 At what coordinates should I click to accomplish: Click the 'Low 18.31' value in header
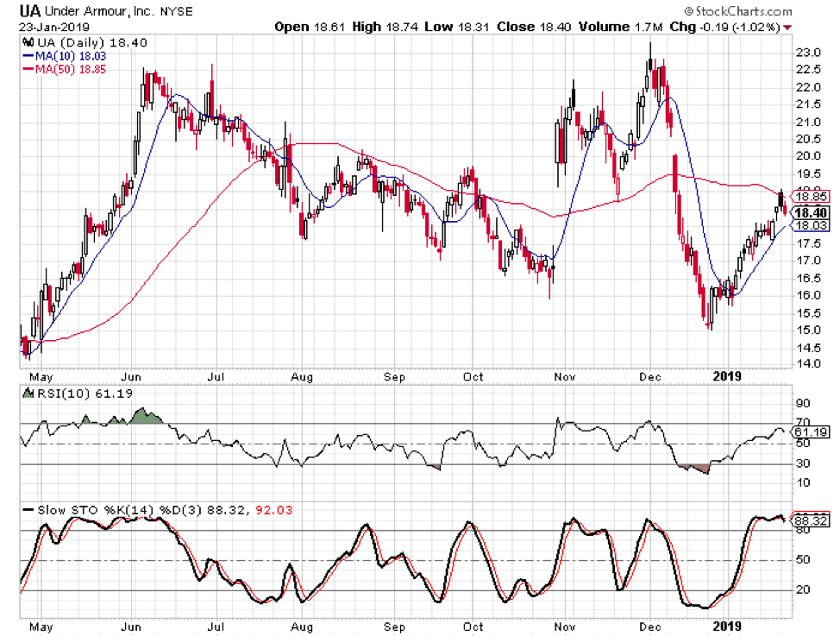coord(457,27)
